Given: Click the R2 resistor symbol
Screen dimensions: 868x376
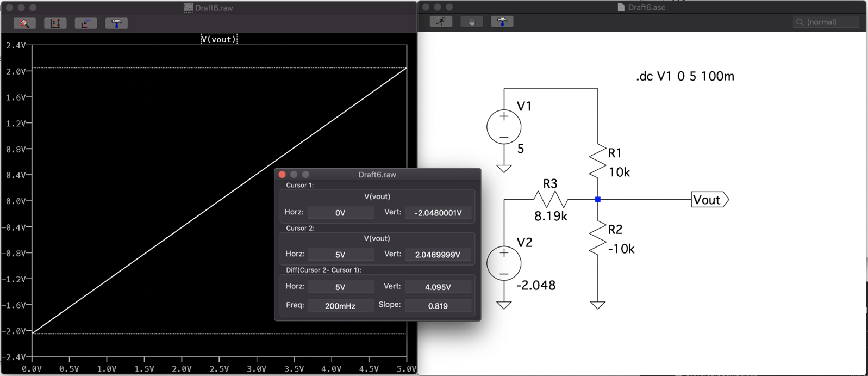Looking at the screenshot, I should click(x=597, y=238).
